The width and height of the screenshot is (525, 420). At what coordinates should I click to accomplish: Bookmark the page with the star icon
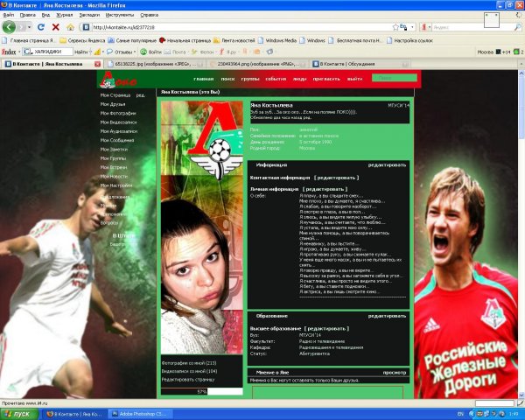click(x=395, y=27)
